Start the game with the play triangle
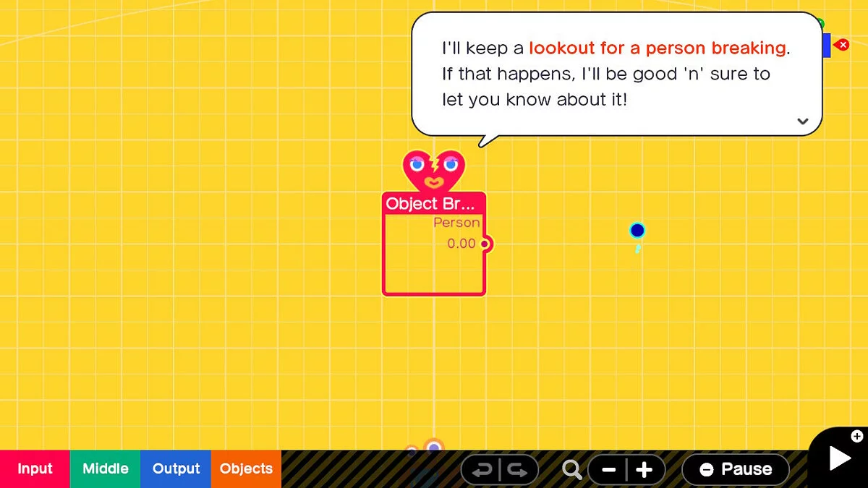The height and width of the screenshot is (488, 868). [839, 458]
